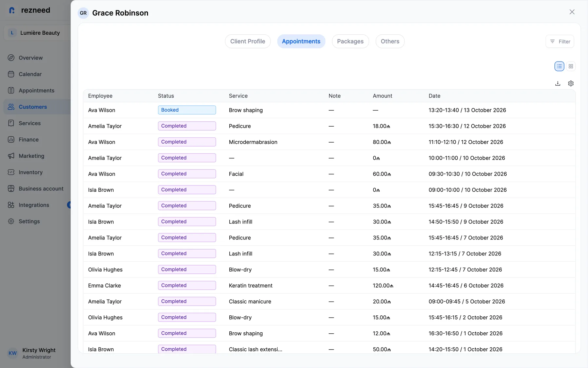Click the Integrations icon in sidebar
Viewport: 588px width, 368px height.
[11, 205]
